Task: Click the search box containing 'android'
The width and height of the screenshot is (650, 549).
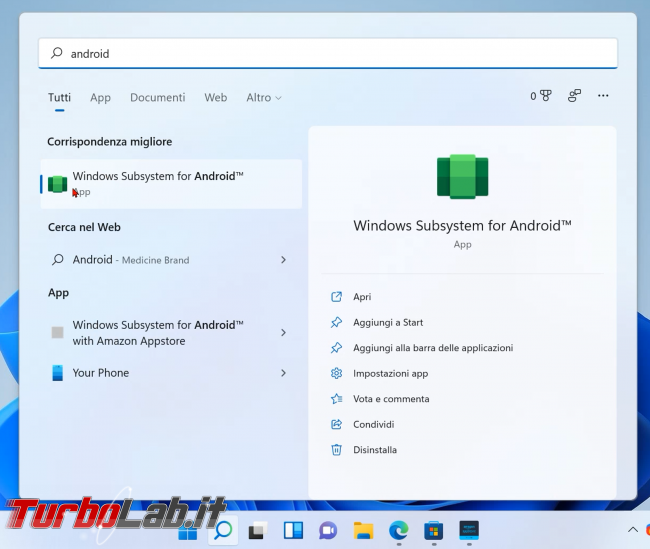Action: (327, 53)
